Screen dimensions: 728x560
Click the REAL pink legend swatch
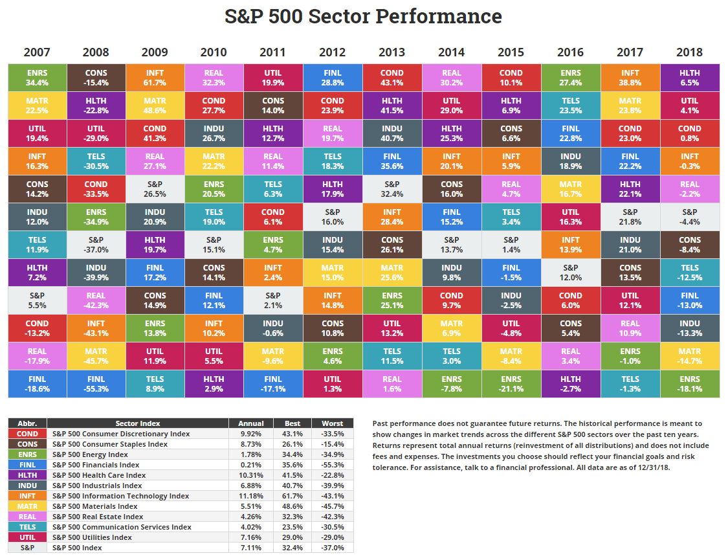click(27, 517)
